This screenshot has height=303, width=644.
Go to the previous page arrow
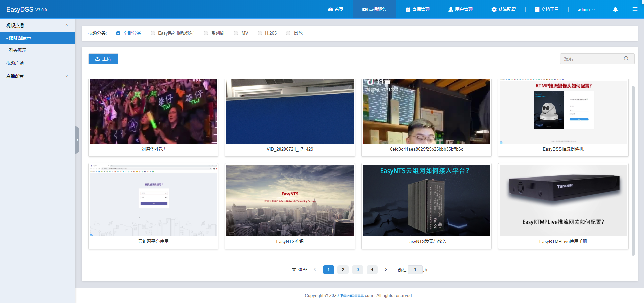[315, 269]
